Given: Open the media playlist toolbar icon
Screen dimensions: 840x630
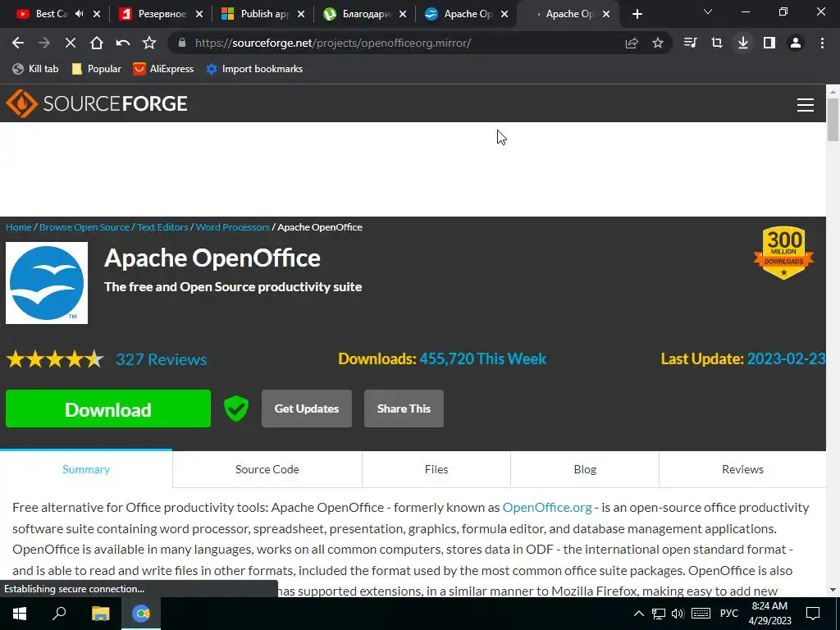Looking at the screenshot, I should click(691, 43).
